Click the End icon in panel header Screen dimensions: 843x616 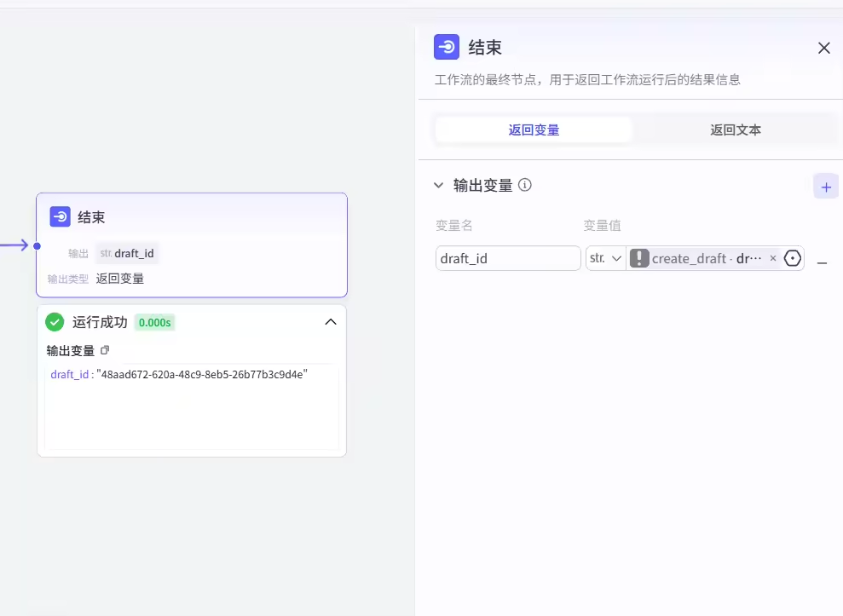click(x=447, y=48)
